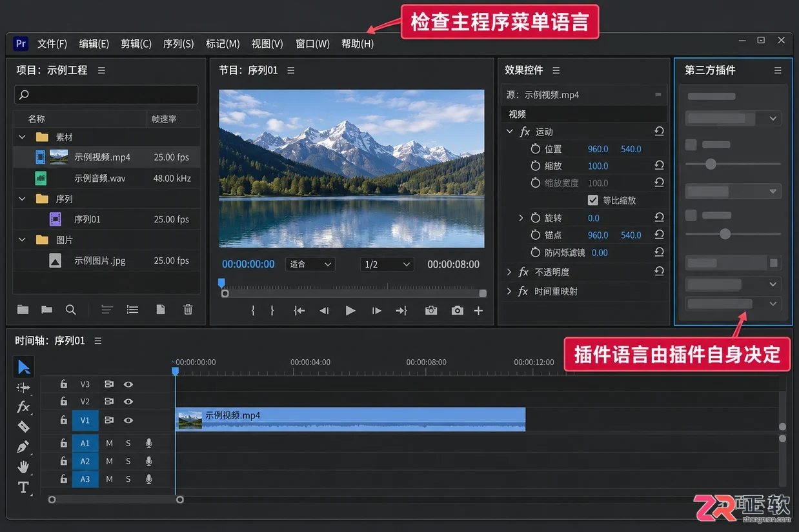The height and width of the screenshot is (532, 799).
Task: Open the 剪辑(C) menu
Action: pyautogui.click(x=136, y=44)
